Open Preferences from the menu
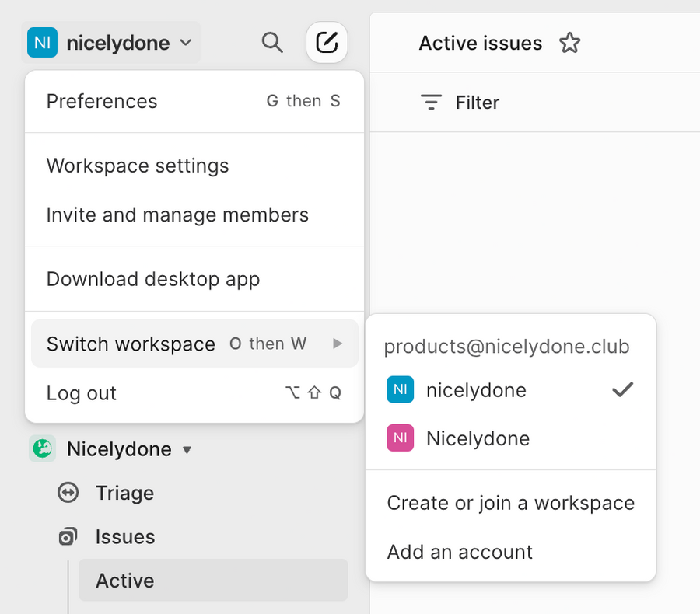The image size is (700, 614). pyautogui.click(x=101, y=101)
